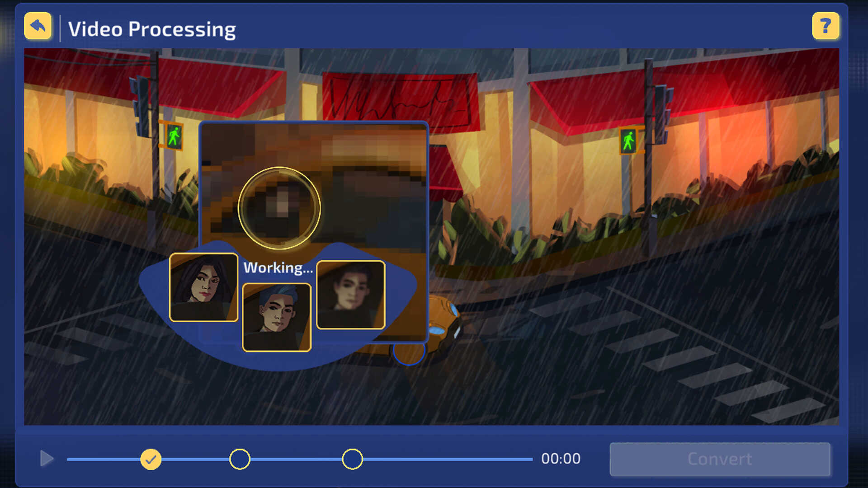Enable the third timeline checkpoint marker
The image size is (868, 488).
(353, 458)
